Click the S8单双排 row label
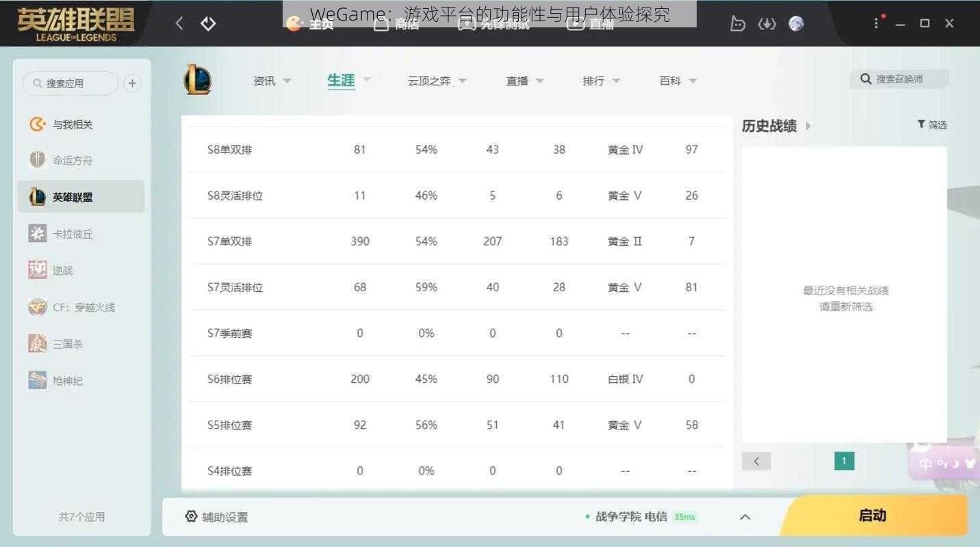 click(x=229, y=149)
